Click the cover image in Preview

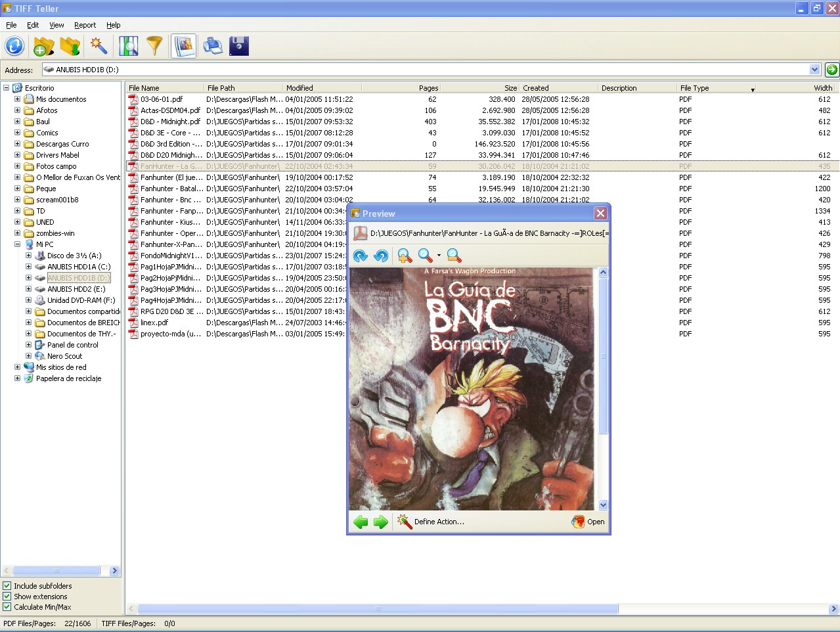(x=472, y=389)
